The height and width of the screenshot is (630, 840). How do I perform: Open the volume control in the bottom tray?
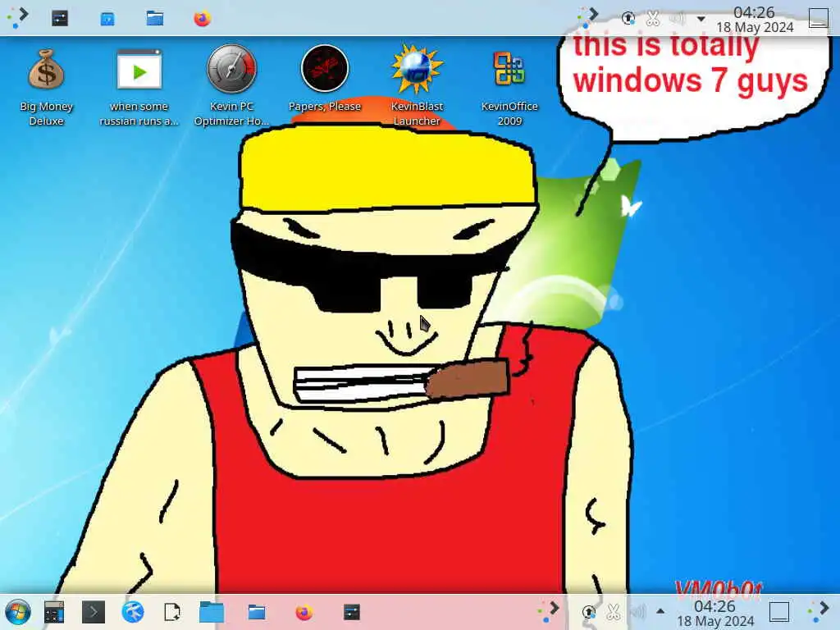pos(637,612)
